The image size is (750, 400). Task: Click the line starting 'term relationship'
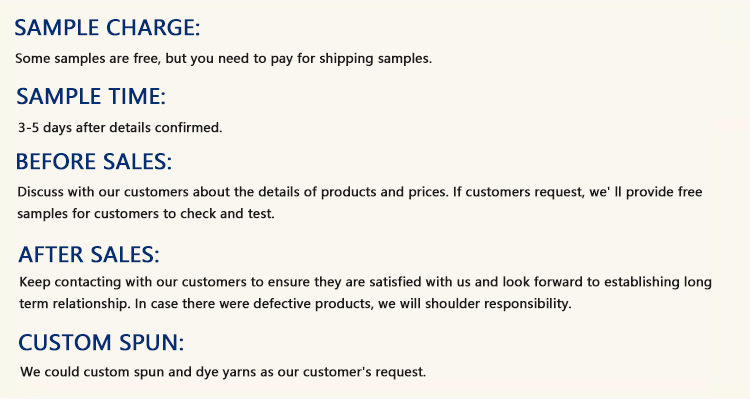click(x=295, y=303)
